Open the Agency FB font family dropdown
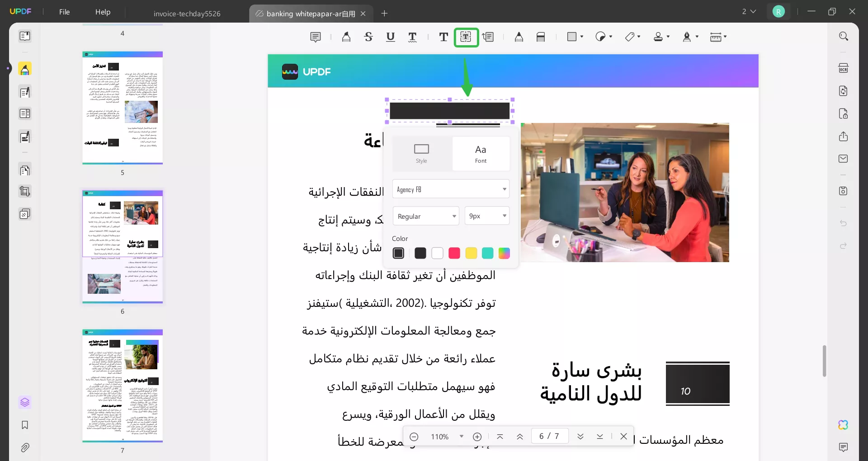 451,188
